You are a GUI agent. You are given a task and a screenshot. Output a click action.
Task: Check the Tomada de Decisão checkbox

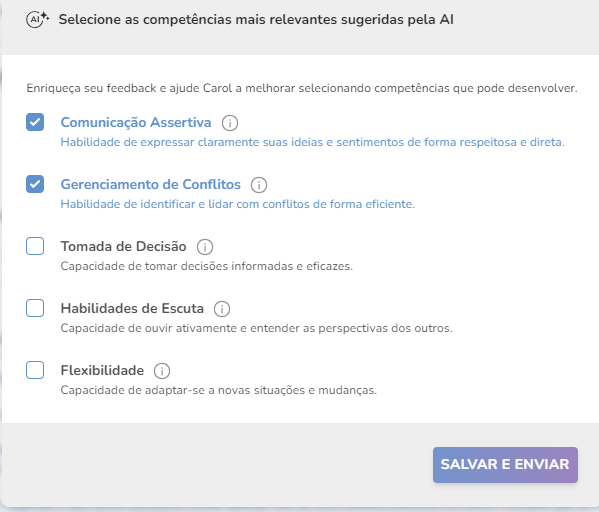(35, 246)
